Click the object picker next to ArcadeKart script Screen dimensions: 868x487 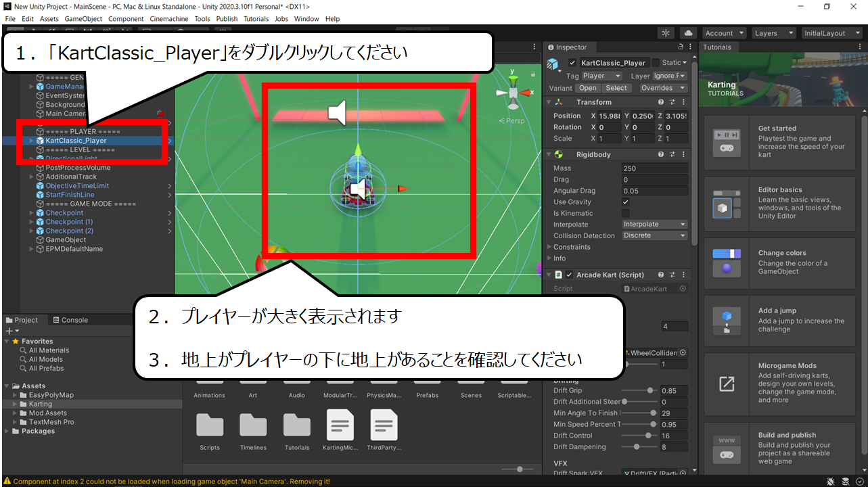click(x=683, y=289)
